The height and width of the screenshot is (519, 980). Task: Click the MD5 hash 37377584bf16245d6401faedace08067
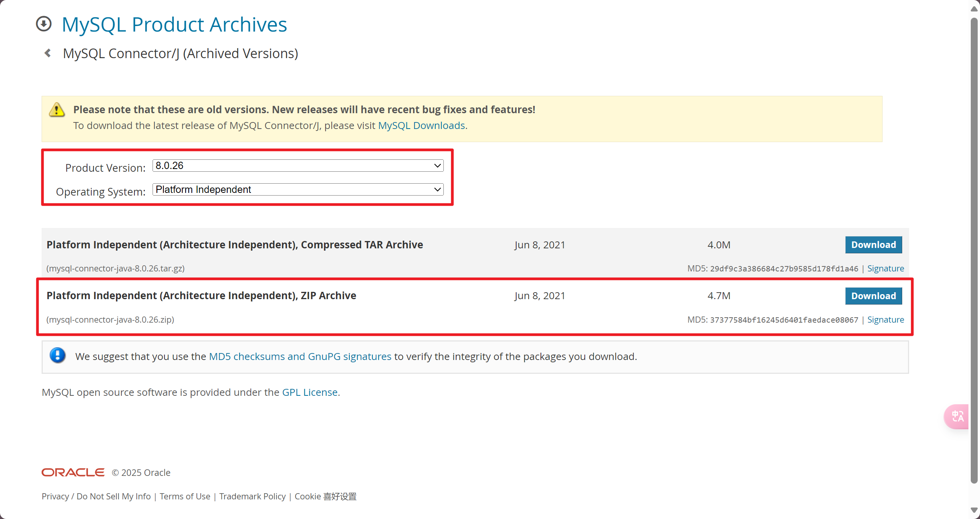784,320
